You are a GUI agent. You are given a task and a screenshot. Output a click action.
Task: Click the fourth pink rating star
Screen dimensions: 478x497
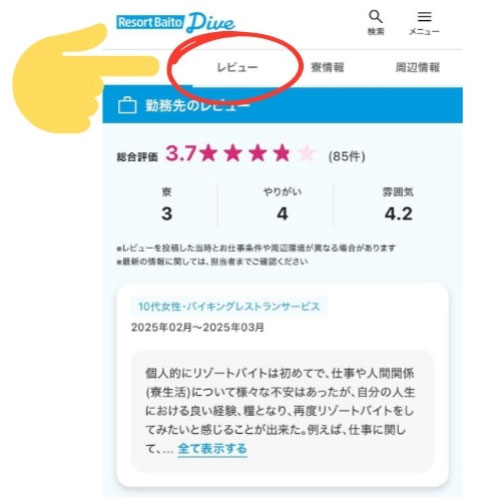282,153
